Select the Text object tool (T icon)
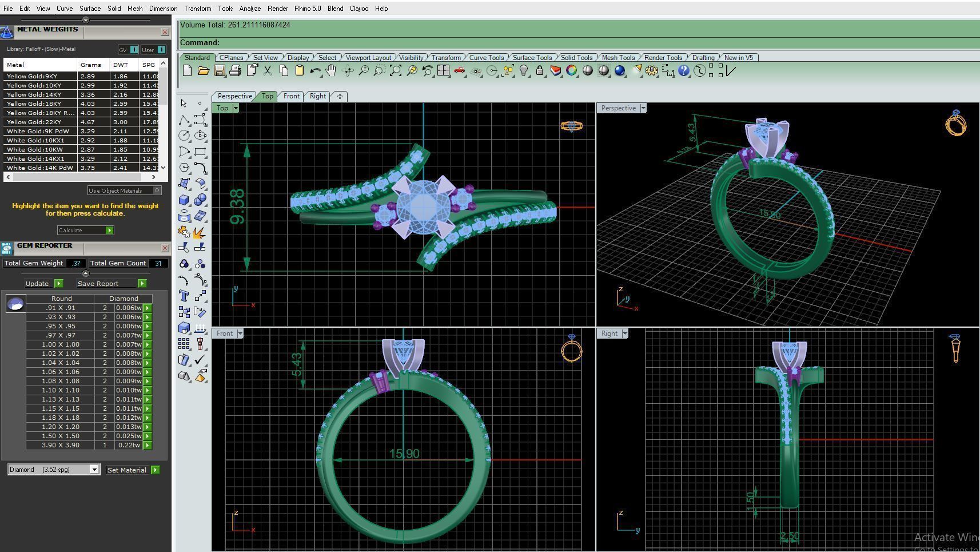Image resolution: width=980 pixels, height=552 pixels. pyautogui.click(x=184, y=296)
